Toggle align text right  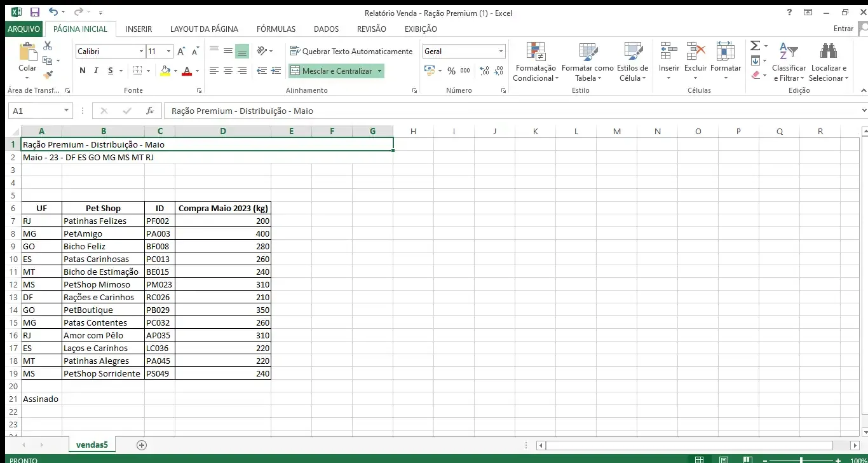click(x=242, y=71)
